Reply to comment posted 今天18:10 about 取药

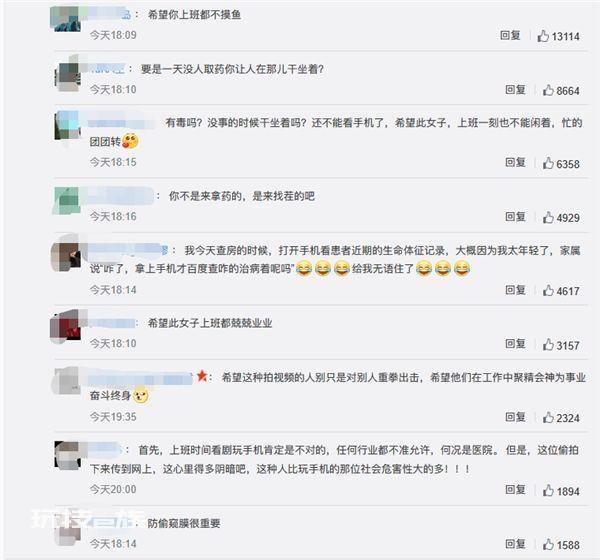pyautogui.click(x=515, y=90)
